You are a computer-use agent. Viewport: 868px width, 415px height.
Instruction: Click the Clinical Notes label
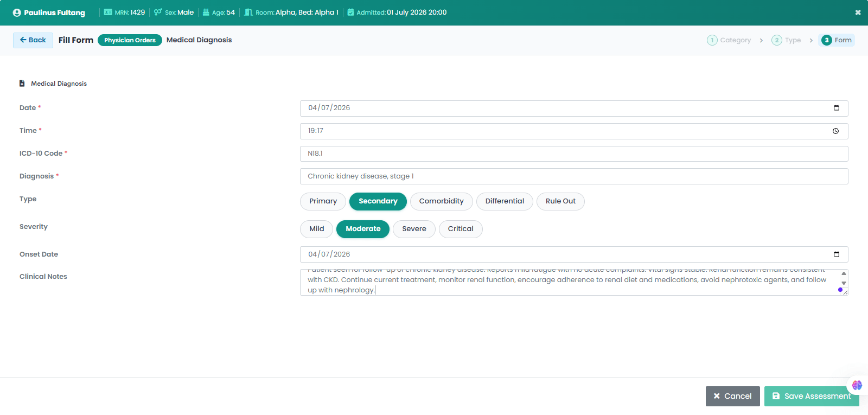point(43,277)
